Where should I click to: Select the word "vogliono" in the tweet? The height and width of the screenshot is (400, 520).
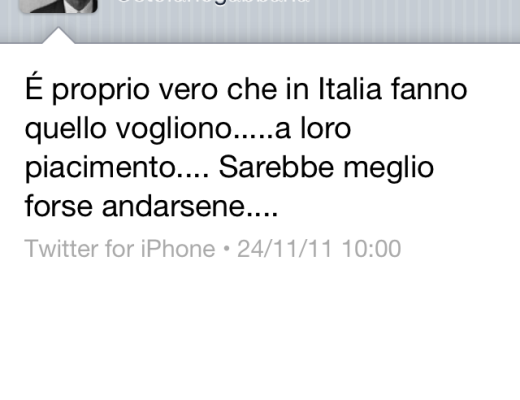[x=174, y=129]
